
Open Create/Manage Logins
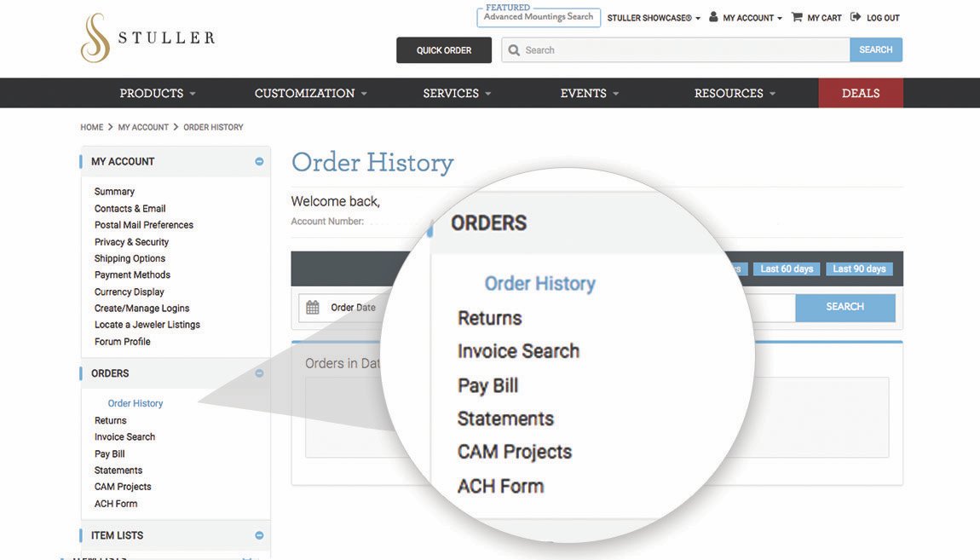141,308
